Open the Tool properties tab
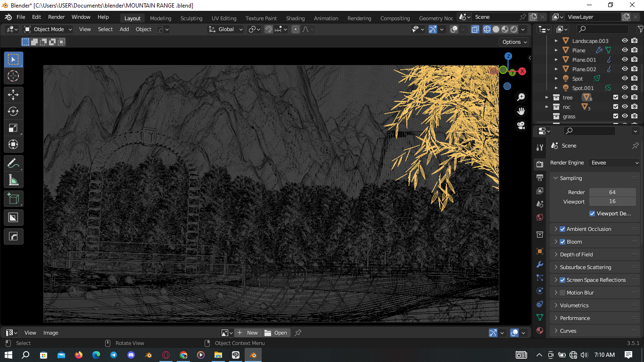The height and width of the screenshot is (362, 644). [x=540, y=148]
